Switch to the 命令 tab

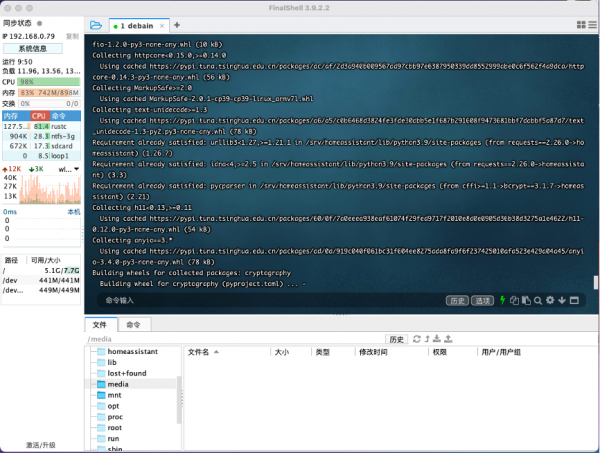[x=132, y=324]
